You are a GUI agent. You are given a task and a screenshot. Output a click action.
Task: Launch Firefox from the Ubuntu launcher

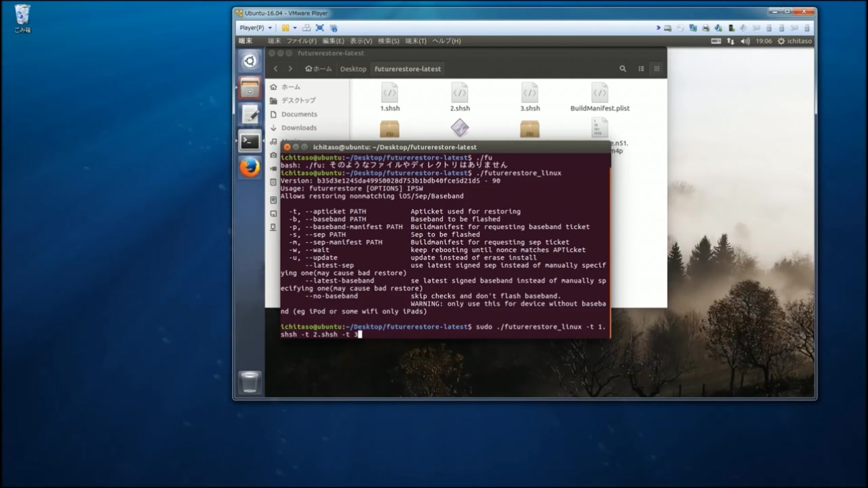(250, 167)
